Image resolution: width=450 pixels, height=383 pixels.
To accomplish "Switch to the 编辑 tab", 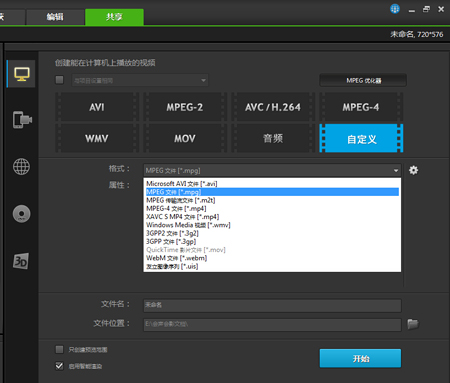I will coord(55,17).
